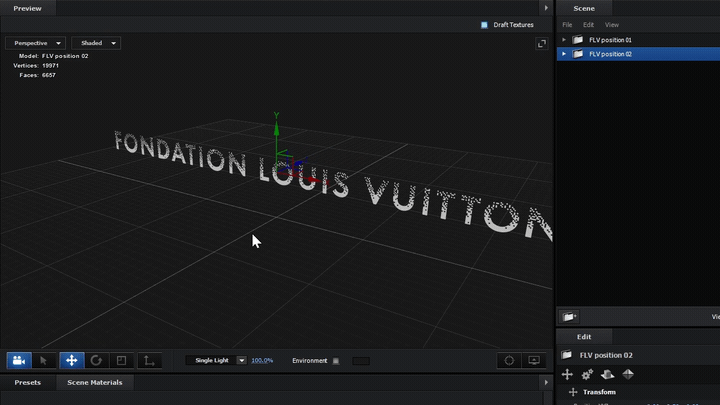Click the folder icon beside FLV position 02 in Scene
720x405 pixels.
[x=578, y=54]
